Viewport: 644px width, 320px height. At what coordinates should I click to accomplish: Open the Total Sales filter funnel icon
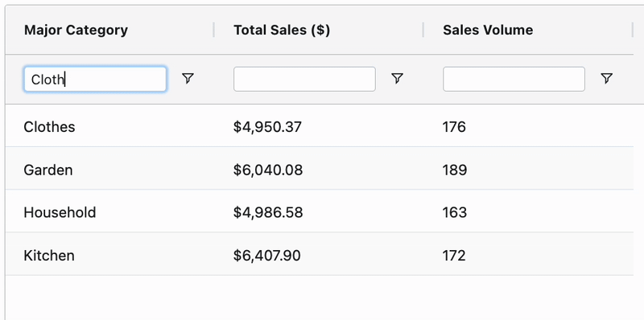pos(397,78)
